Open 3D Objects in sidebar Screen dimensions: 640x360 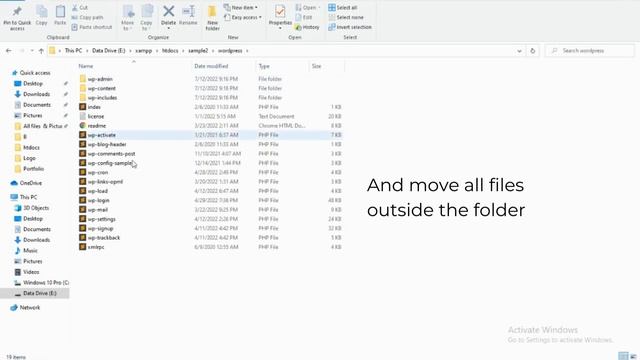point(36,208)
